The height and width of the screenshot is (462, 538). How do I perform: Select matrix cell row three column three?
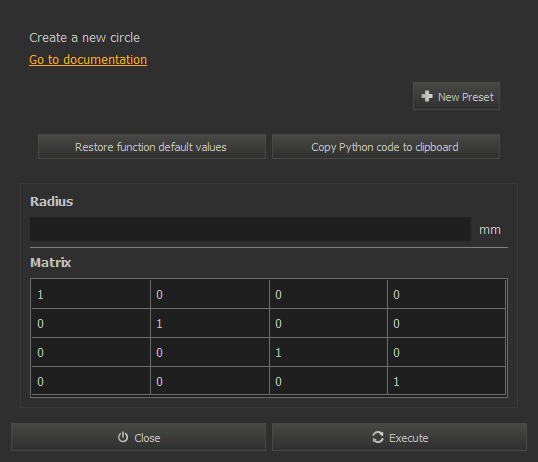click(328, 352)
